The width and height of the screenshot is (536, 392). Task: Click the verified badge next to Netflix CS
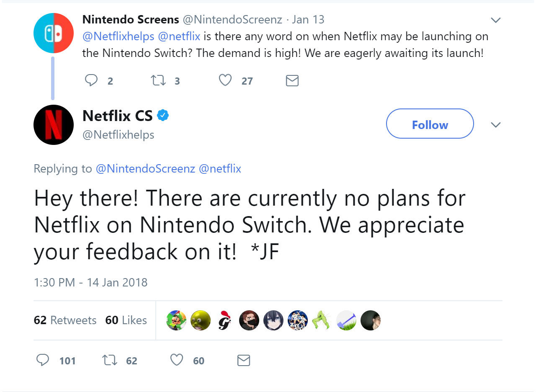click(x=163, y=115)
